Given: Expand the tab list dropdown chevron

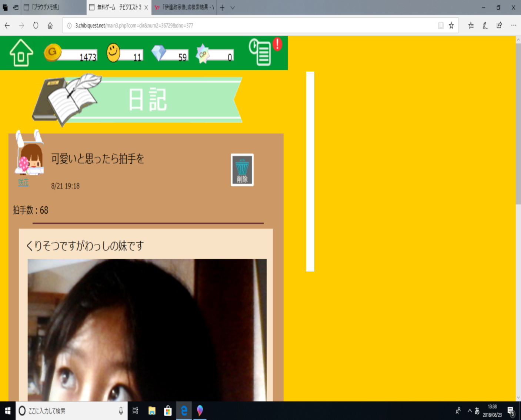Looking at the screenshot, I should (233, 7).
